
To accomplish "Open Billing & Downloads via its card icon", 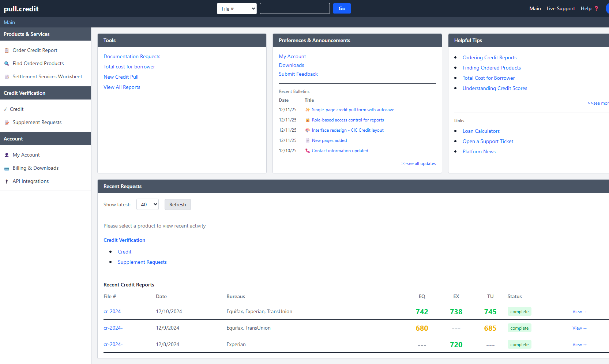I will pyautogui.click(x=7, y=168).
